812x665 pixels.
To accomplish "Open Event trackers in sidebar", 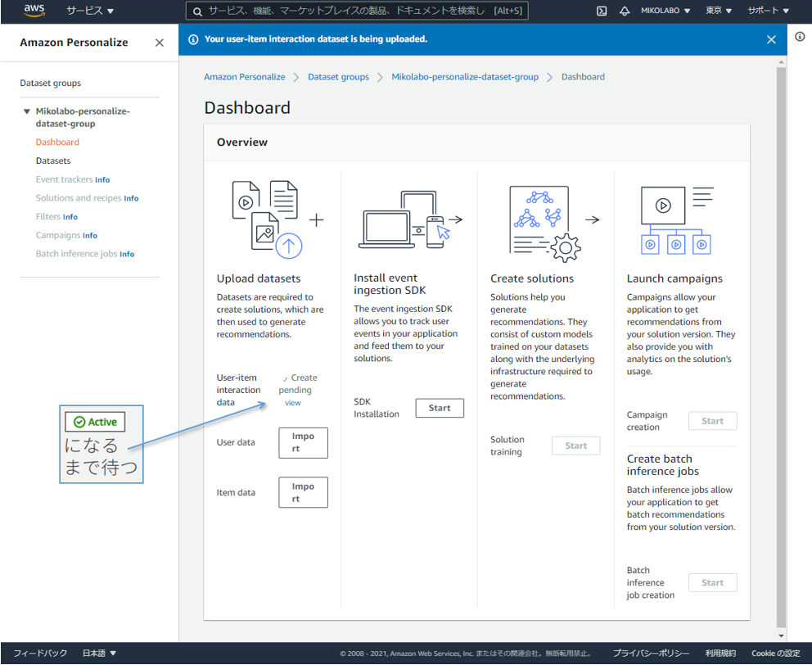I will pos(64,179).
